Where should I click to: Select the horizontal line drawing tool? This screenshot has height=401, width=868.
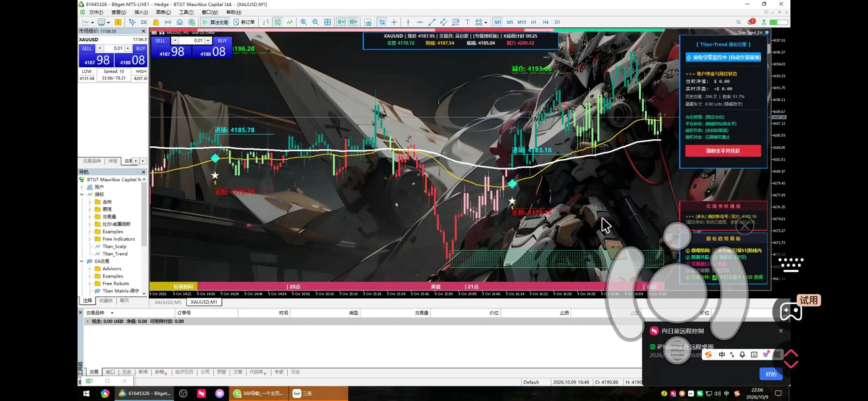point(419,22)
